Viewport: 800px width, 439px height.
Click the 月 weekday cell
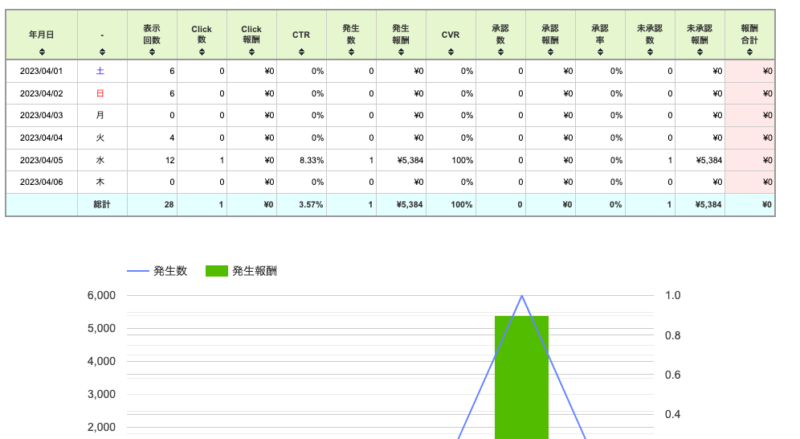tap(101, 115)
